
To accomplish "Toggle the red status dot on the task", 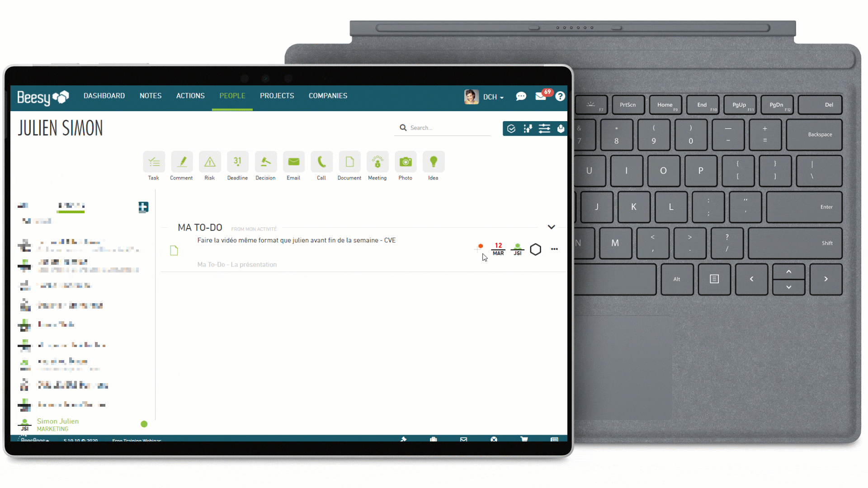I will (481, 246).
